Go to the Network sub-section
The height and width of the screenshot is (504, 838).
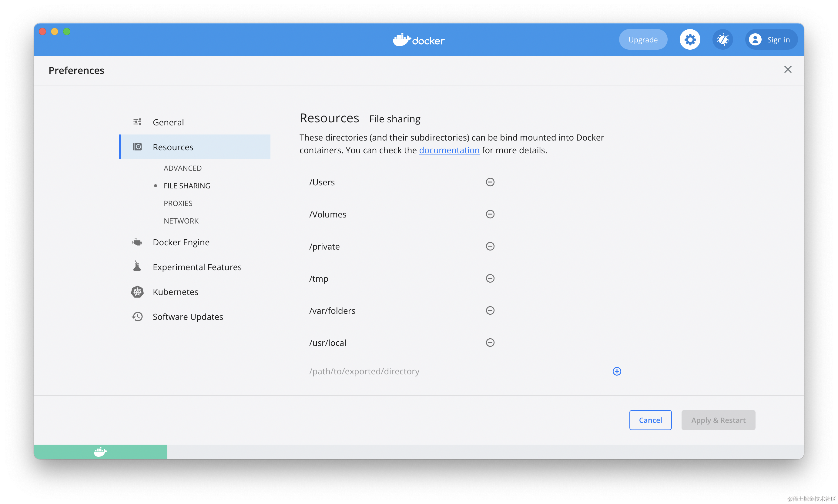coord(181,221)
